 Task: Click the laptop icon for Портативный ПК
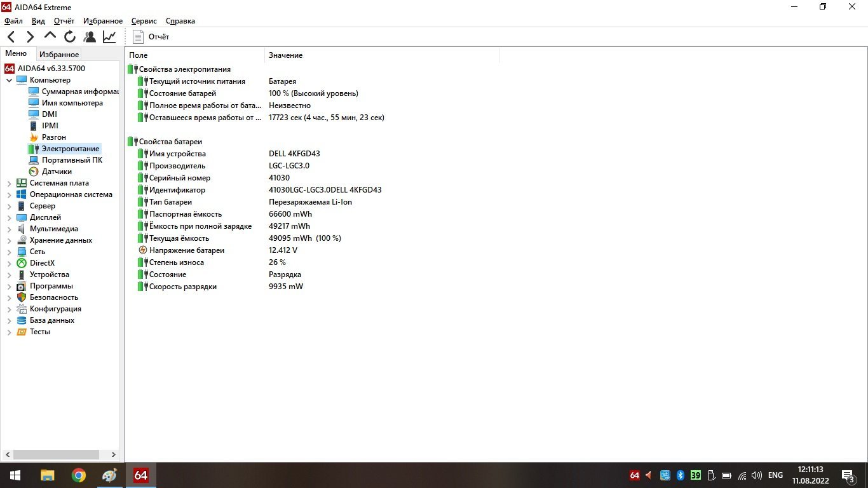point(34,160)
